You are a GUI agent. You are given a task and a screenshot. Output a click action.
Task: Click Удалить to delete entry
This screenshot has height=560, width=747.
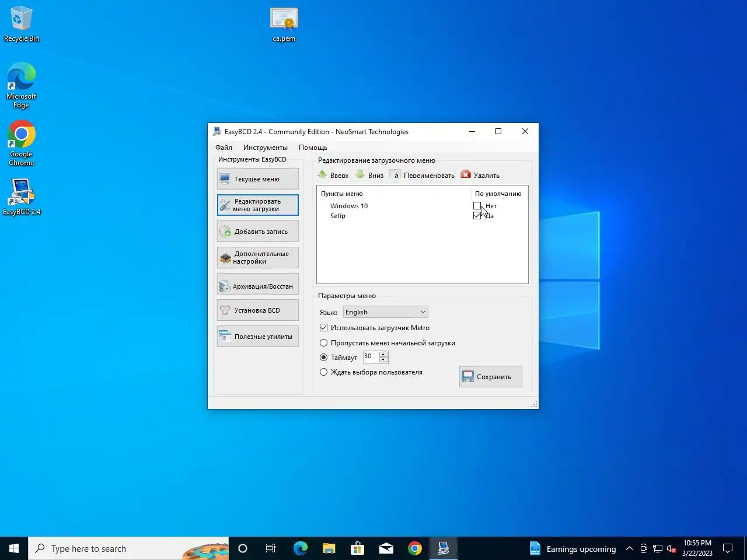point(480,175)
